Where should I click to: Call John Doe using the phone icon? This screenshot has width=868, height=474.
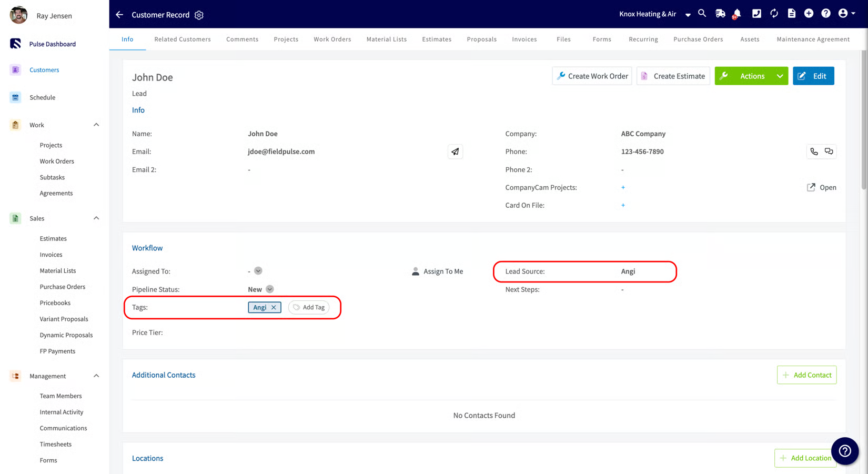814,152
